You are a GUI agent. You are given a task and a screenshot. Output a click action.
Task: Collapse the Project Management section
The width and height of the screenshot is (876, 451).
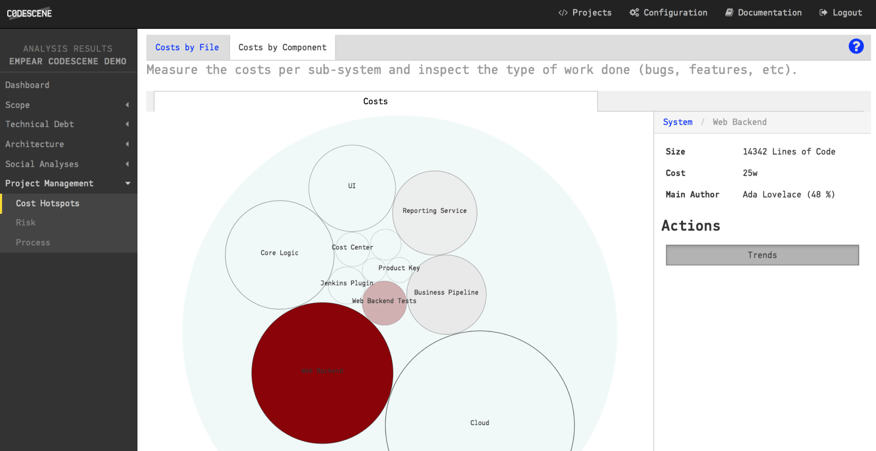pos(68,183)
